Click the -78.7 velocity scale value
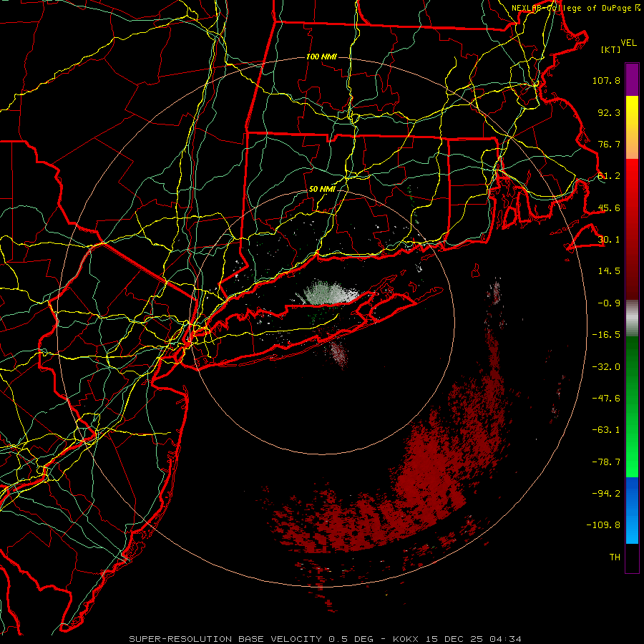Viewport: 644px width, 644px height. point(606,462)
